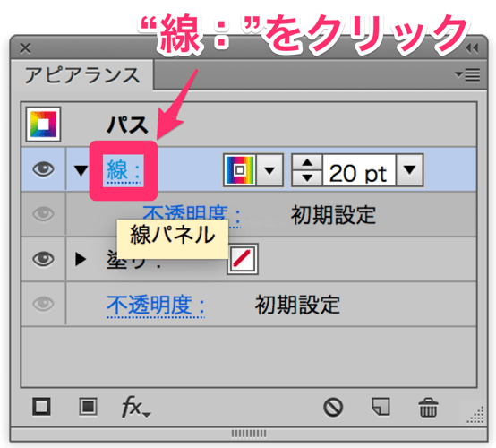The width and height of the screenshot is (496, 448).
Task: Open the stroke weight 20 pt dropdown
Action: [x=410, y=170]
